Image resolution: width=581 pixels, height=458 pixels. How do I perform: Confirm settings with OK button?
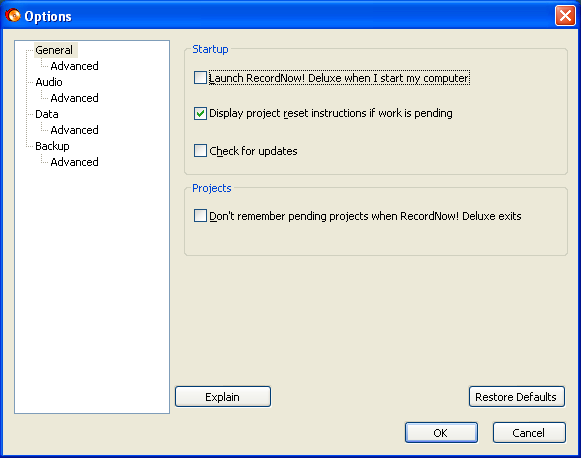point(441,432)
